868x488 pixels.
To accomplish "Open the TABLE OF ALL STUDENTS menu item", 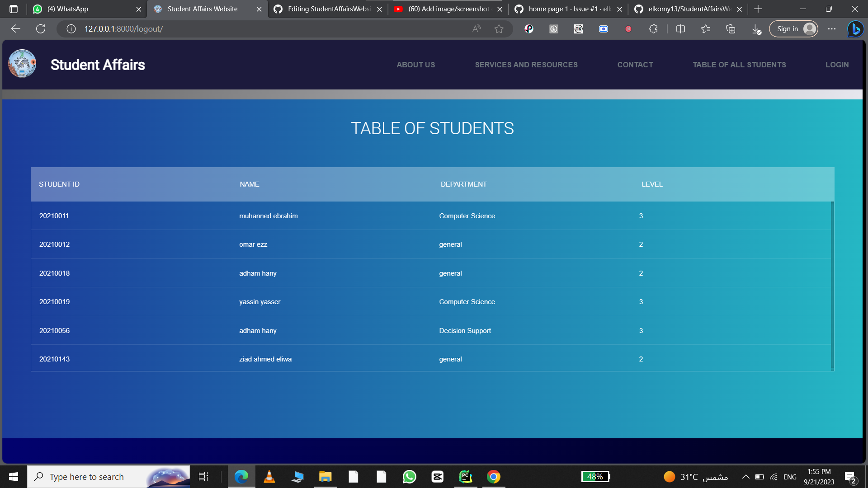I will [740, 65].
